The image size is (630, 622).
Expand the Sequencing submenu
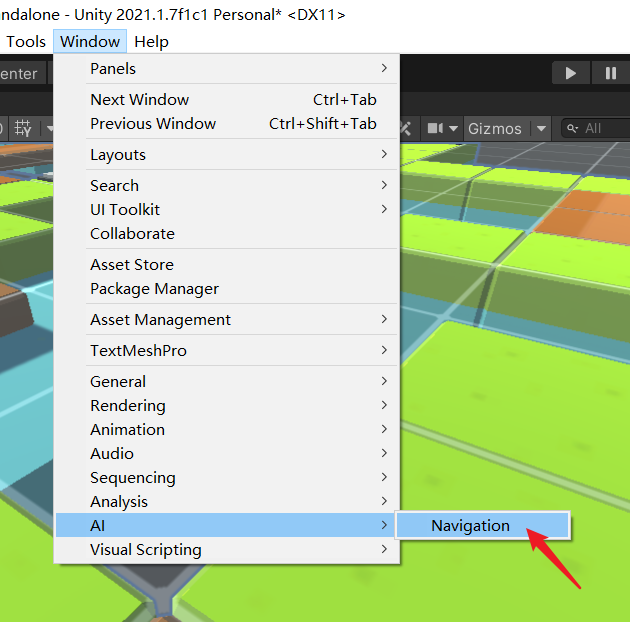(x=227, y=478)
